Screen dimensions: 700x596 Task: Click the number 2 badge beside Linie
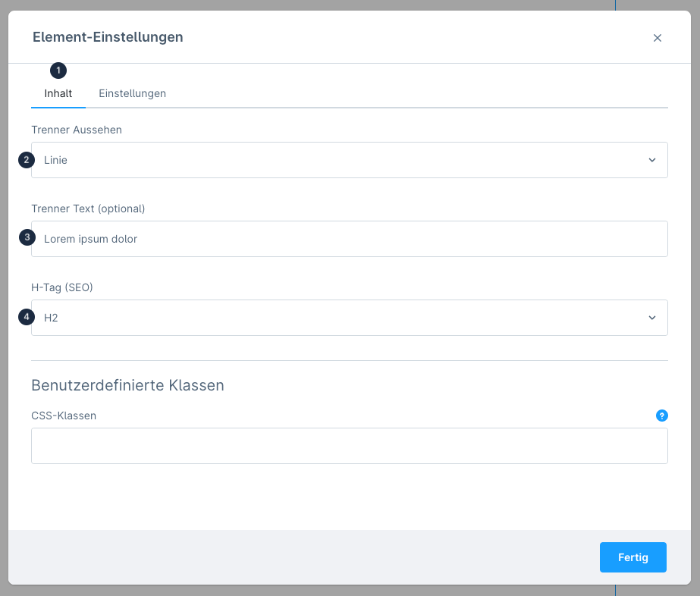pyautogui.click(x=27, y=160)
